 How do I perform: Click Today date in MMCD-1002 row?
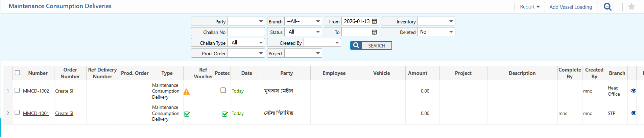tap(238, 91)
